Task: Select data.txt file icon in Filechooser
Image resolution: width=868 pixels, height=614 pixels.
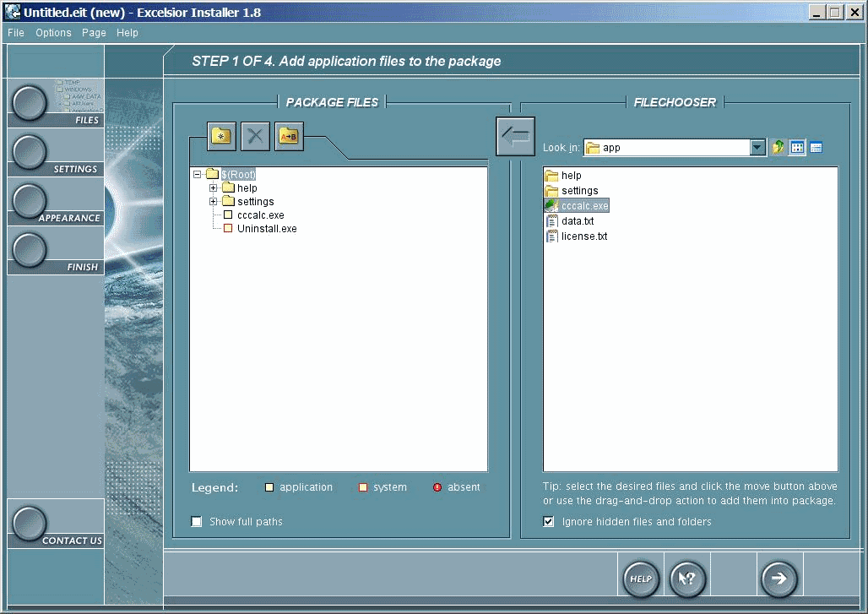Action: point(551,221)
